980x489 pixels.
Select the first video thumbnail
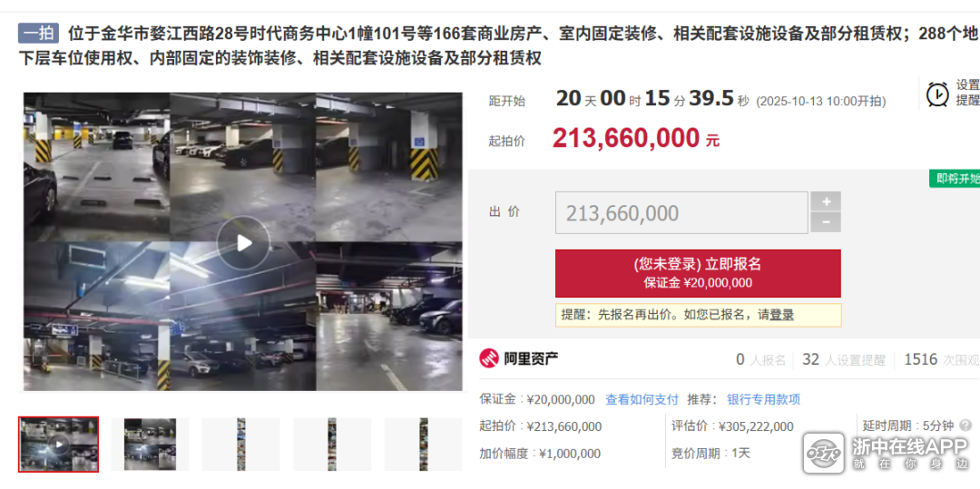(59, 444)
